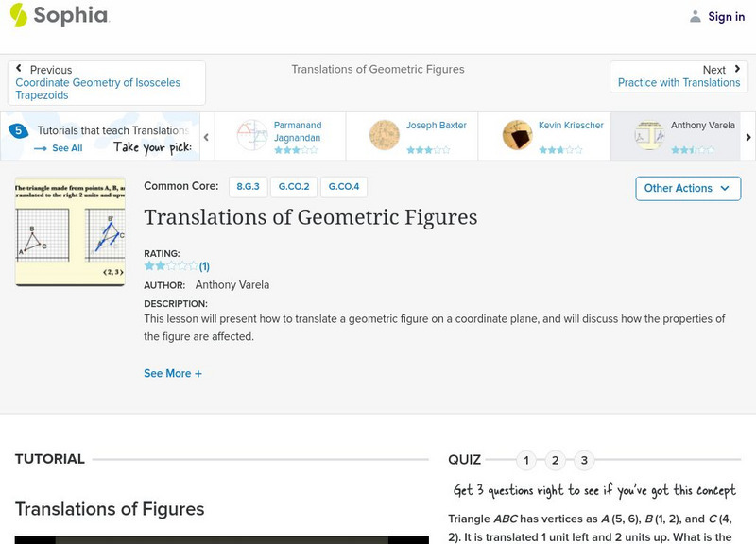Image resolution: width=756 pixels, height=544 pixels.
Task: Click Joseph Baxter's avatar icon
Action: point(385,136)
